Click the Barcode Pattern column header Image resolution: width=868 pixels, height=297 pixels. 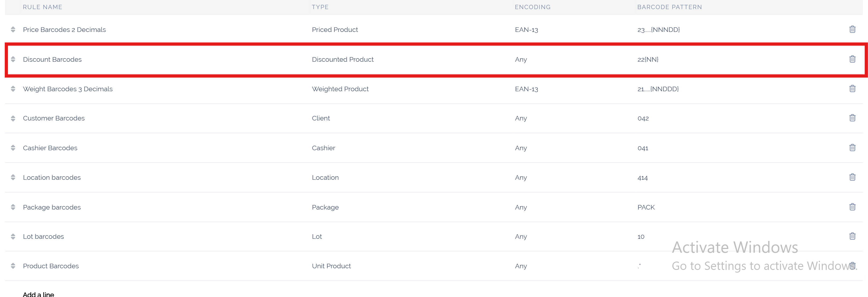point(669,7)
